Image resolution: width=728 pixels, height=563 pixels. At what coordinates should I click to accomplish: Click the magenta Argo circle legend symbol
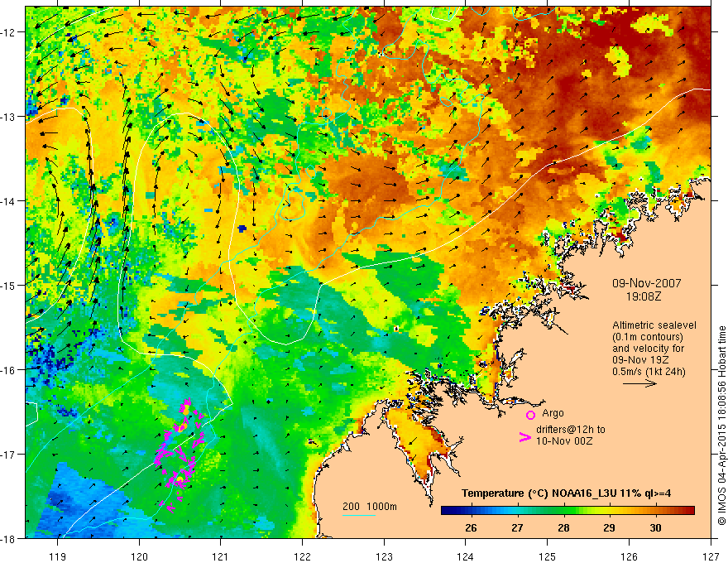530,415
